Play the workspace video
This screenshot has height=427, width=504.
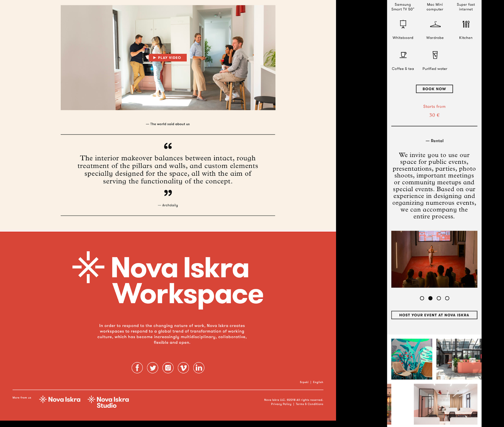[x=168, y=58]
